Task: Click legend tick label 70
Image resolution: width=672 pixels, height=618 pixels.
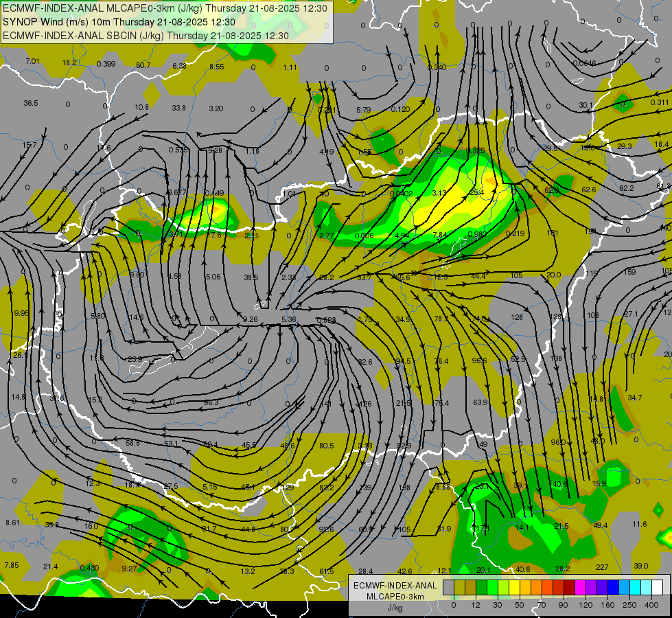Action: pos(542,605)
